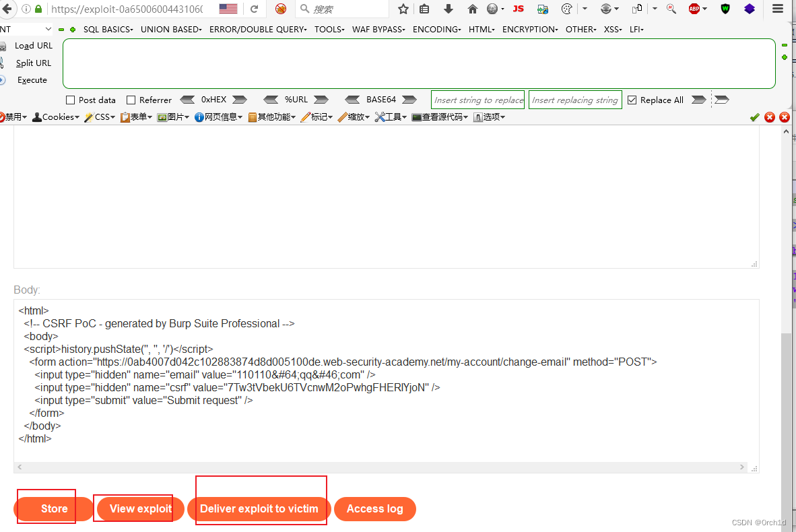Go to the home page icon
The width and height of the screenshot is (796, 532).
click(x=473, y=9)
